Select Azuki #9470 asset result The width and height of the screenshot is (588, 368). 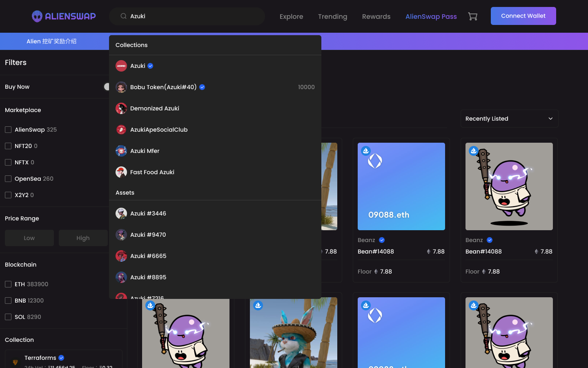pyautogui.click(x=215, y=235)
